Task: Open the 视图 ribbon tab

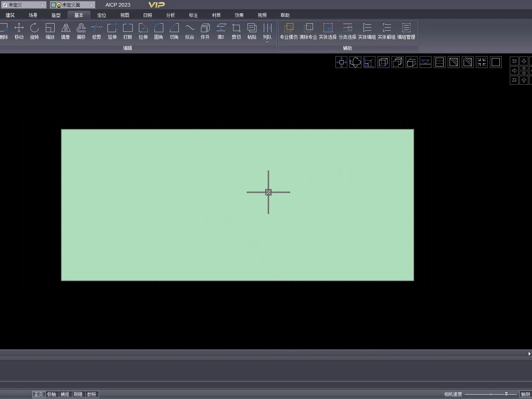Action: click(125, 15)
